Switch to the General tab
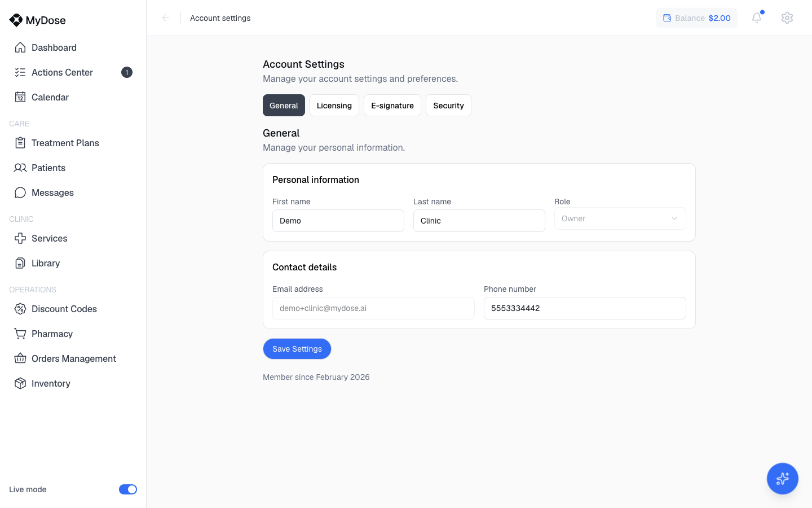Viewport: 812px width, 508px height. coord(284,106)
